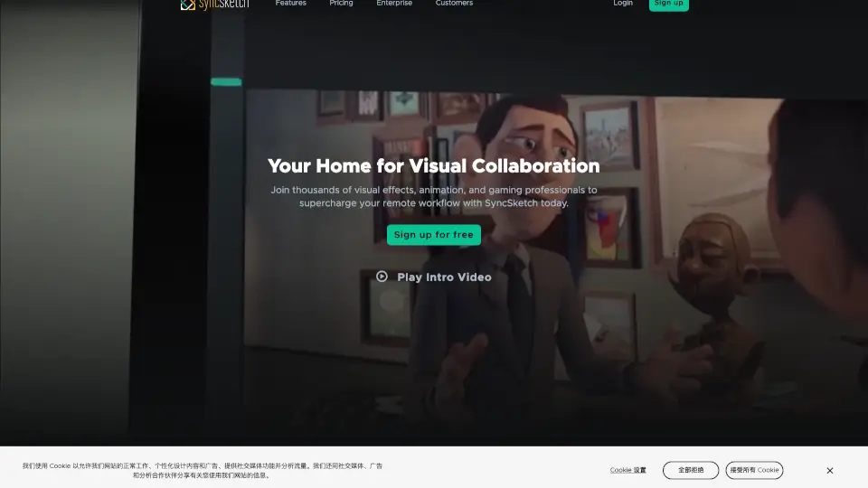Click the 接受所有 Cookie accept button
Screen dimensions: 868x488
point(754,470)
